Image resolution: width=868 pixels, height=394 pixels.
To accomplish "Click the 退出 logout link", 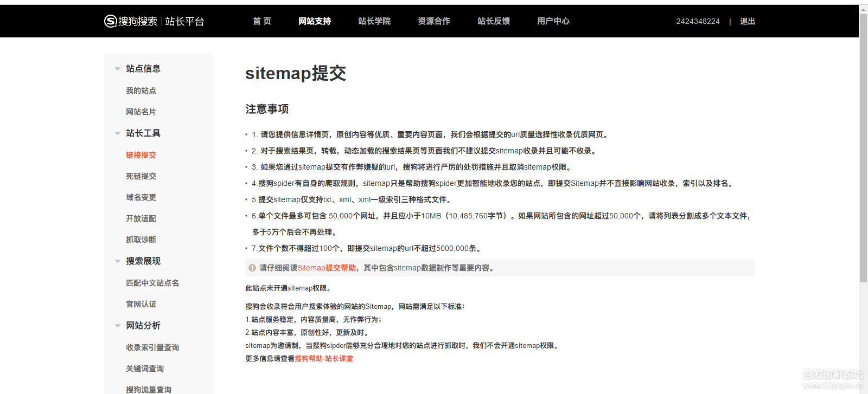I will [x=748, y=21].
